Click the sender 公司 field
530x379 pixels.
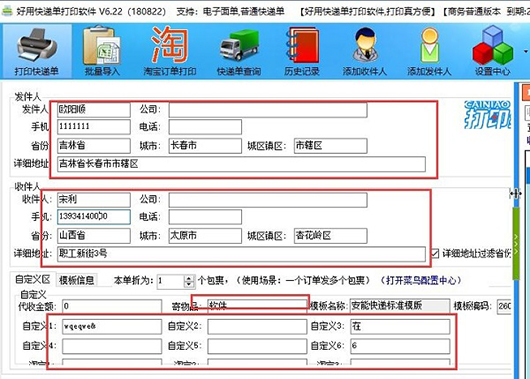point(268,110)
